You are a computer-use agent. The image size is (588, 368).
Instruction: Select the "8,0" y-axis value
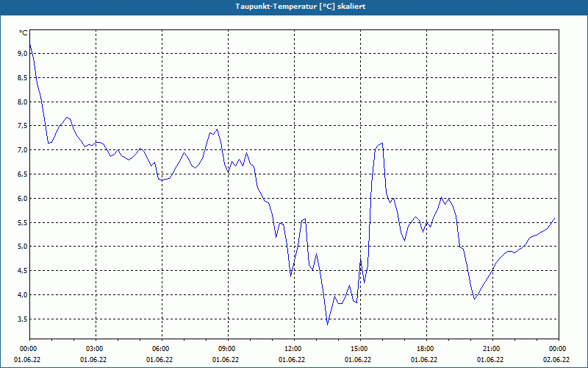[x=23, y=102]
